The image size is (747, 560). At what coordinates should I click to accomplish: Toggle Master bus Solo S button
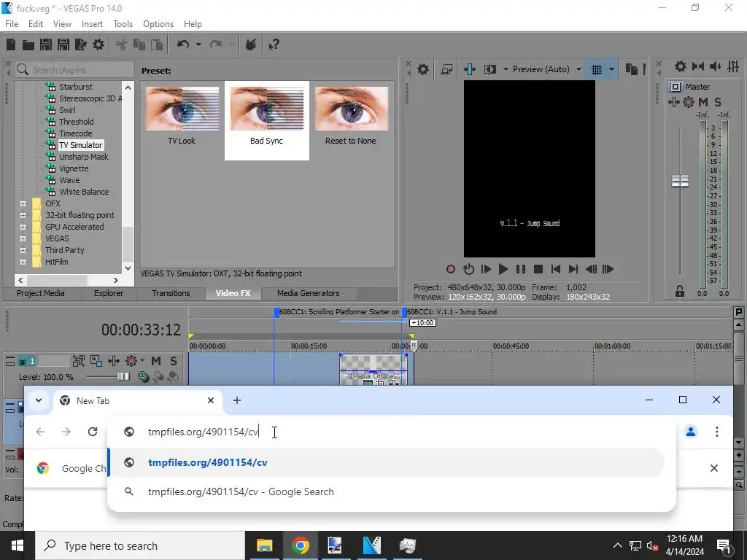tap(718, 102)
